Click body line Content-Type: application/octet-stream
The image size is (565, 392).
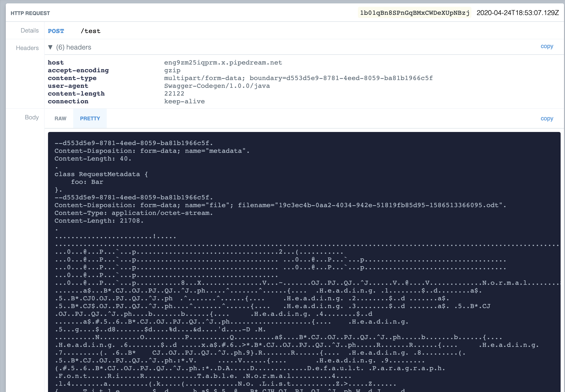(x=134, y=213)
